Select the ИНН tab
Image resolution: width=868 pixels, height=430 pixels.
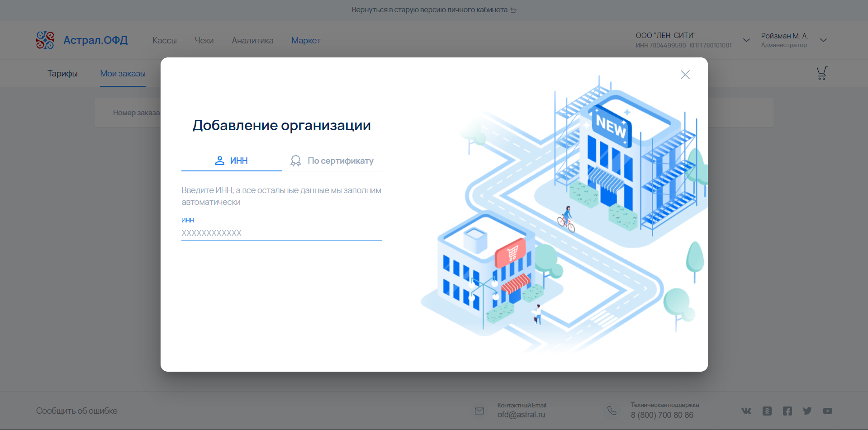pyautogui.click(x=231, y=161)
